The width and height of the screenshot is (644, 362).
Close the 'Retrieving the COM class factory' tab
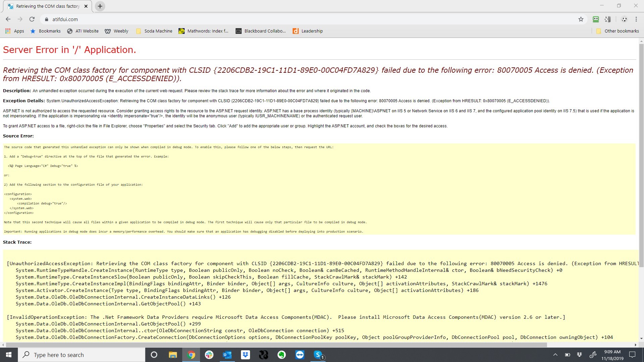(86, 6)
